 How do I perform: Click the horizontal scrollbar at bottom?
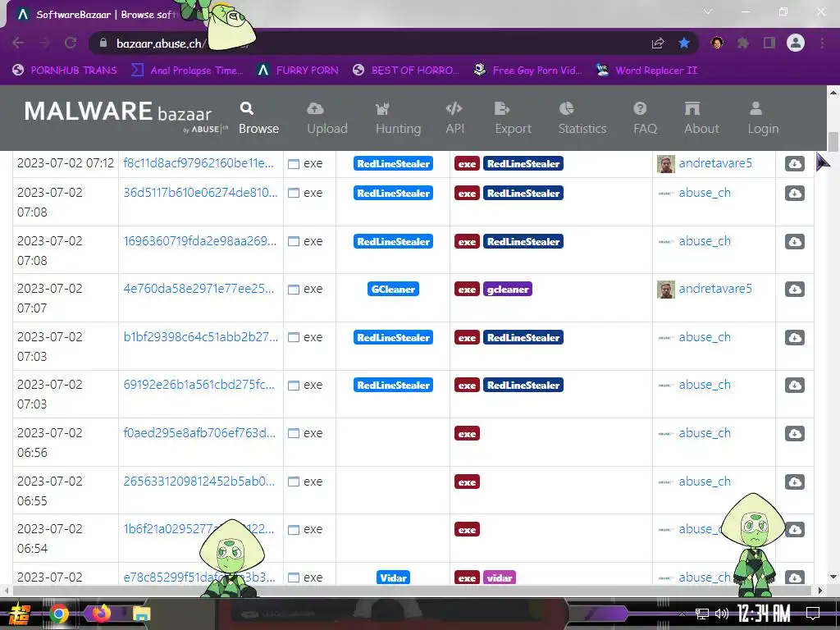pos(413,591)
